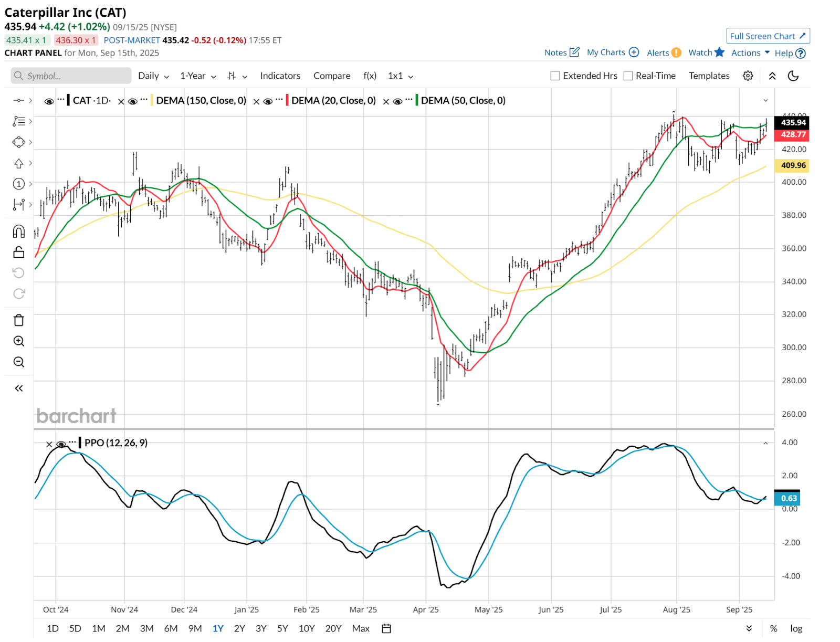Toggle visibility of CAT price series
Screen dimensions: 840x642
[x=49, y=101]
